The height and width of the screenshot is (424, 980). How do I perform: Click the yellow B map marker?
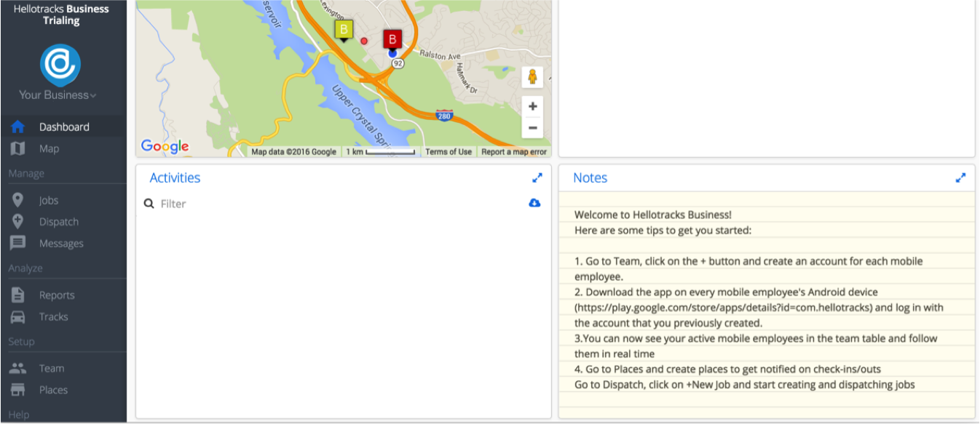tap(344, 31)
